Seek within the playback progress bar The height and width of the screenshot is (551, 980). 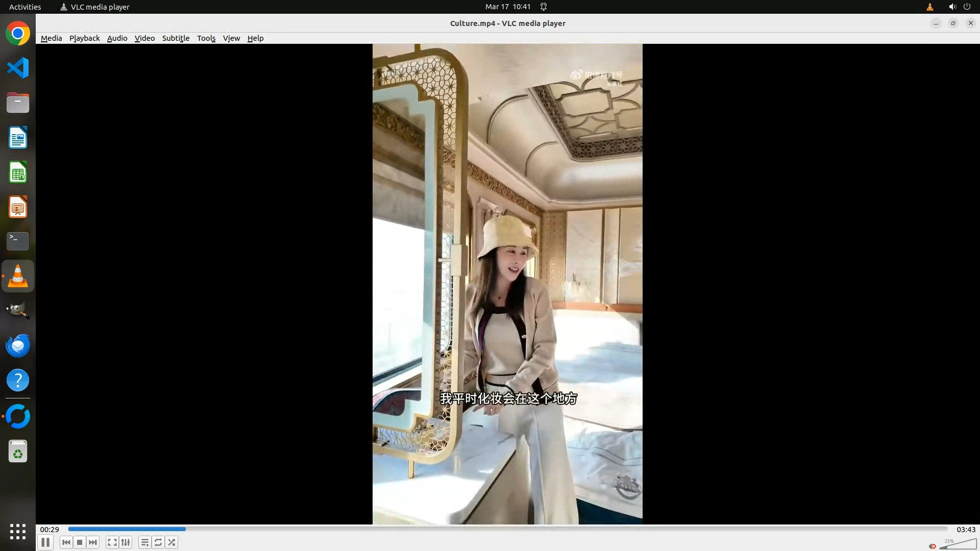pos(507,529)
